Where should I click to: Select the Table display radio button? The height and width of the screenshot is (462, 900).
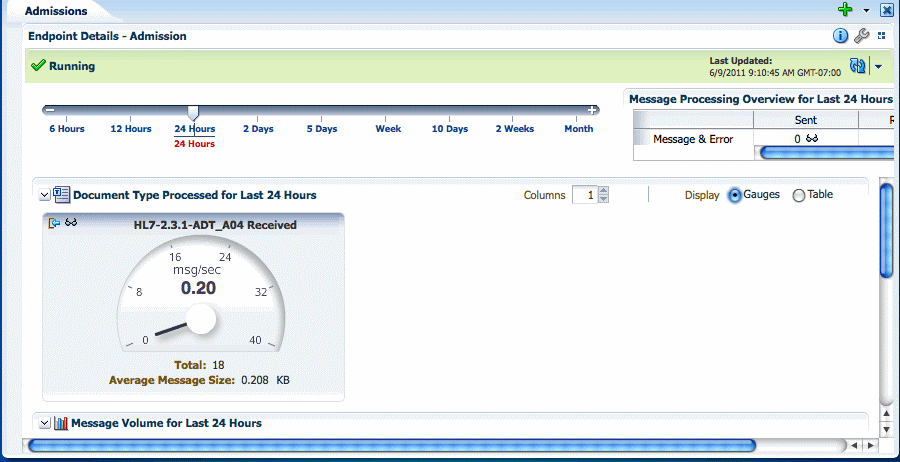coord(799,196)
